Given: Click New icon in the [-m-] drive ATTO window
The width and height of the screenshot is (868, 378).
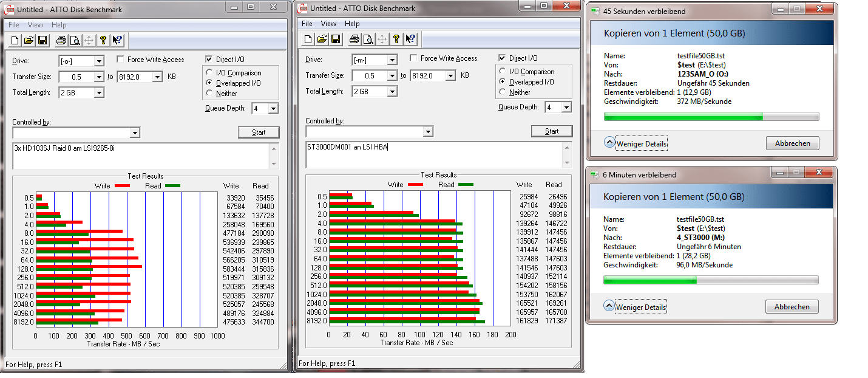Looking at the screenshot, I should click(307, 39).
